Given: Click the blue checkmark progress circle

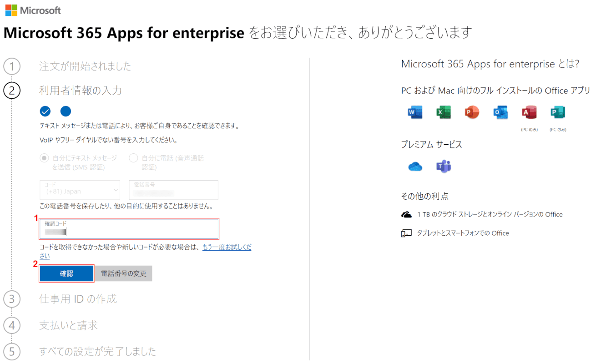Looking at the screenshot, I should [x=45, y=111].
